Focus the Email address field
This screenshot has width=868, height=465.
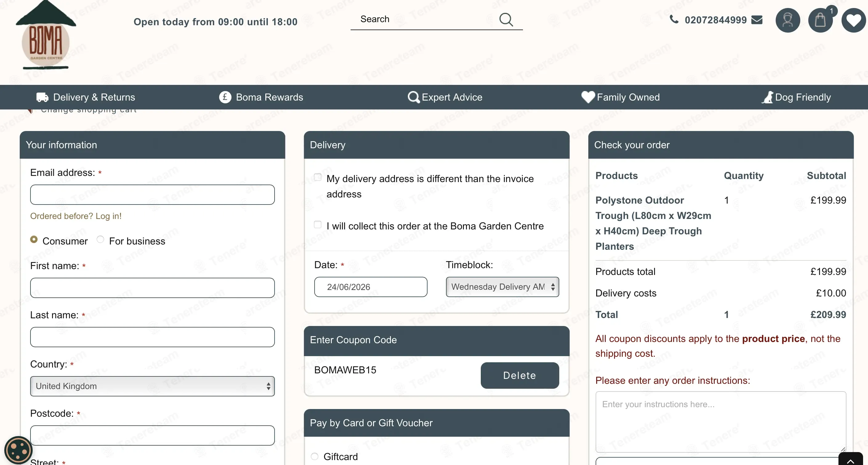tap(152, 195)
